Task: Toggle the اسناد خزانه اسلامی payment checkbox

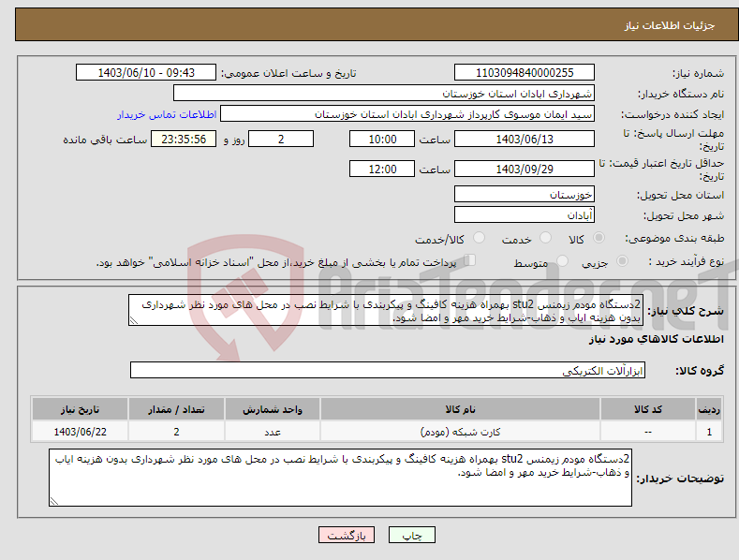Action: 469,260
